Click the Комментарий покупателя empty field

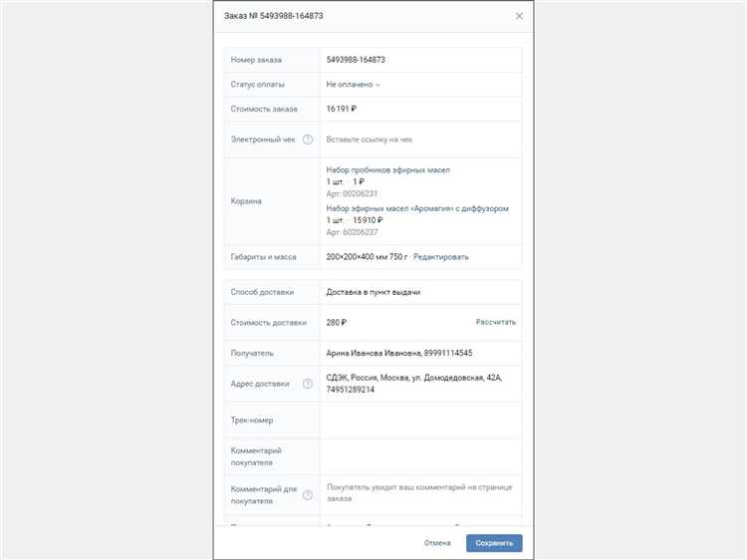click(420, 456)
